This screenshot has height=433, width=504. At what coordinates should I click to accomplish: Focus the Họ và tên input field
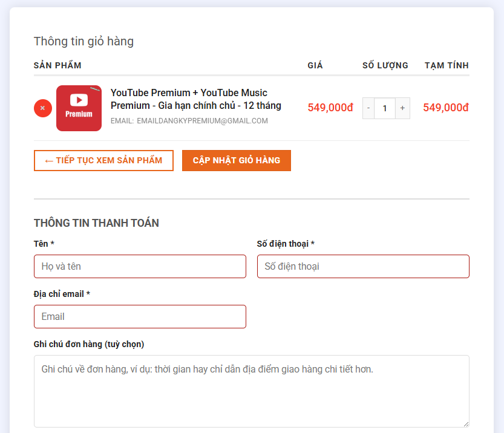(x=140, y=266)
